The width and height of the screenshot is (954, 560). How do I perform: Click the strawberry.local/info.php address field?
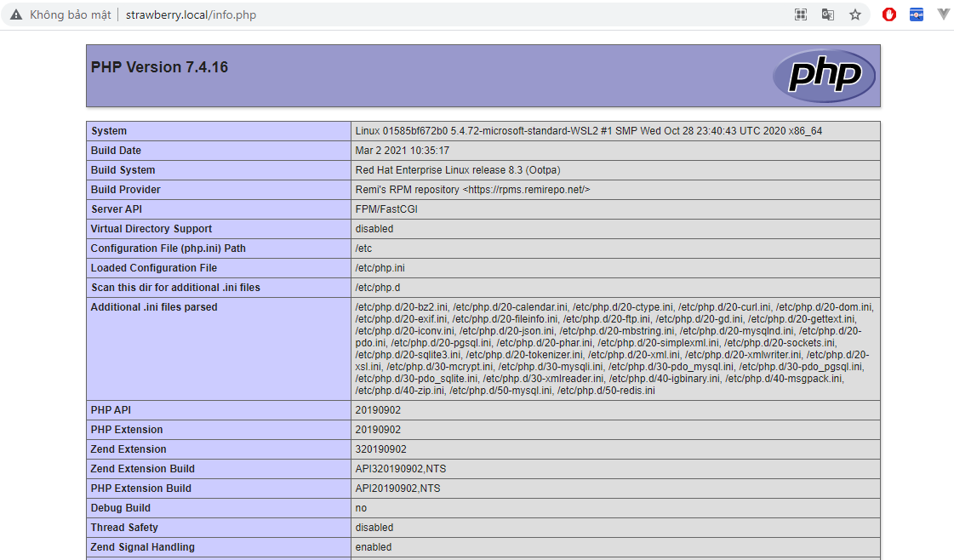(x=191, y=14)
